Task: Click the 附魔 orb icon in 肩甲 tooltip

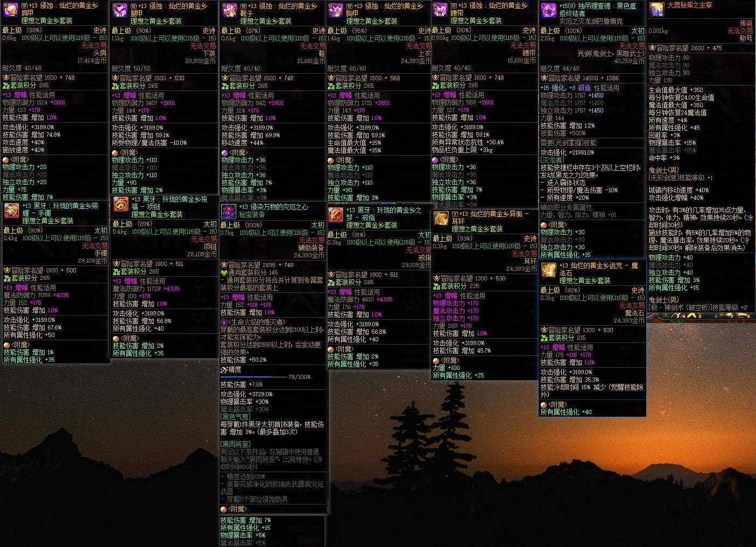Action: [x=6, y=160]
